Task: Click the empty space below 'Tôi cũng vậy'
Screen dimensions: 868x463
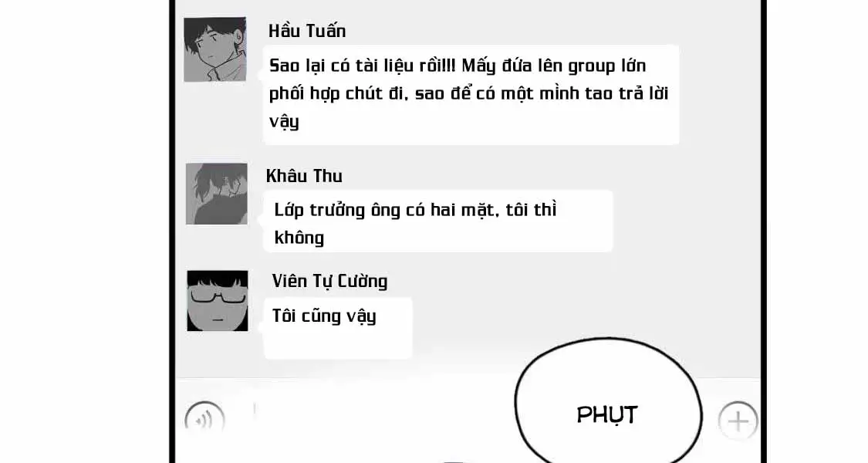Action: click(338, 344)
